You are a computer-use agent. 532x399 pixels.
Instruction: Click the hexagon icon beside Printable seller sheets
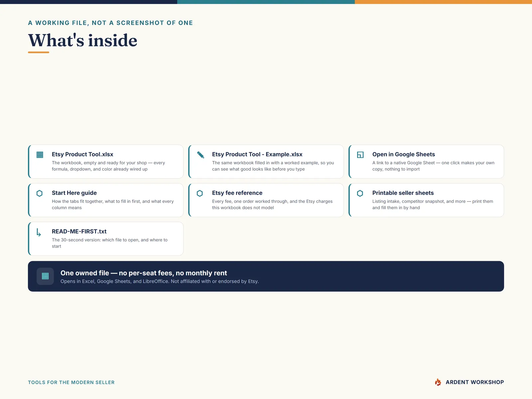[360, 193]
